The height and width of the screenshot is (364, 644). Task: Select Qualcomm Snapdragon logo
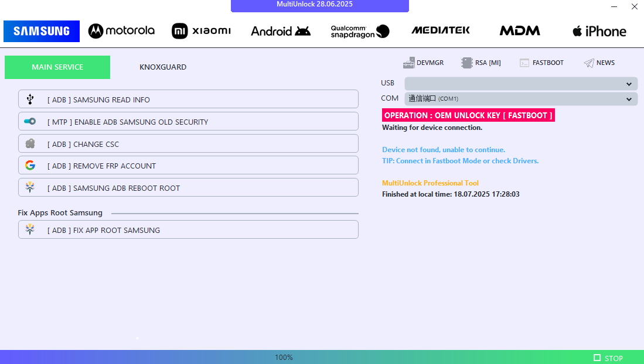(x=360, y=31)
